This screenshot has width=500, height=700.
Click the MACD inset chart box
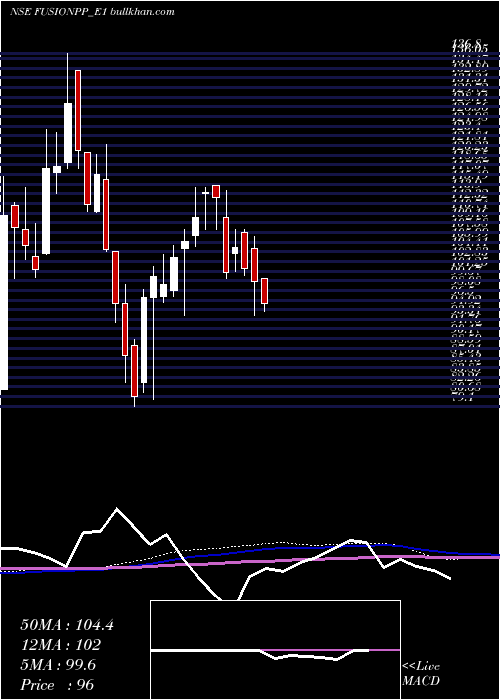tap(275, 650)
